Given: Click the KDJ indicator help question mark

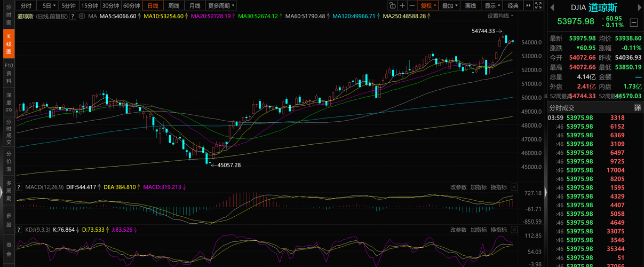Looking at the screenshot, I should 20,230.
